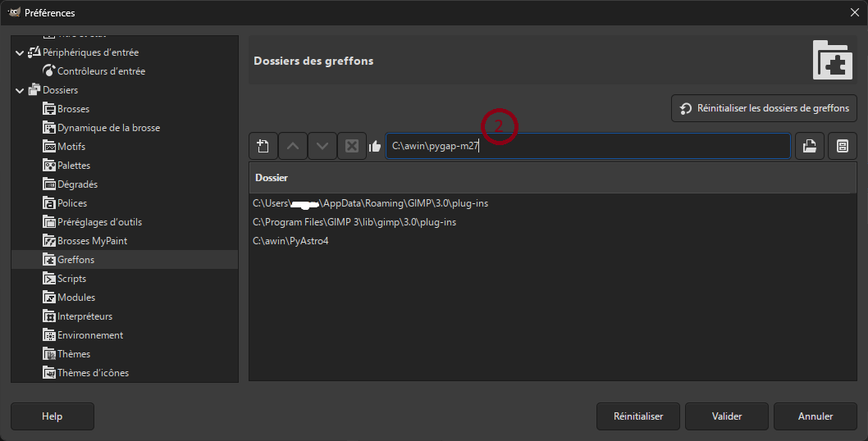The image size is (868, 441).
Task: Cancel the dialog with Annuler
Action: coord(815,416)
